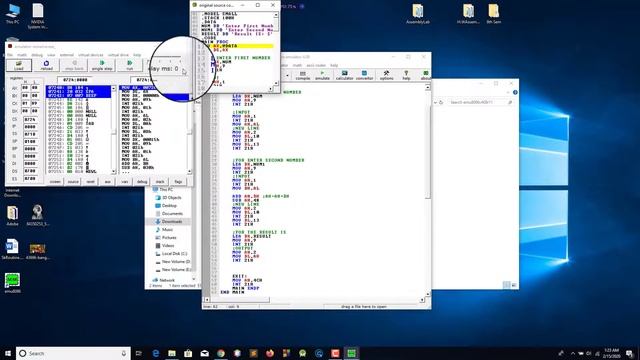
Task: Click emulate in the editor toolbar
Action: tap(322, 75)
